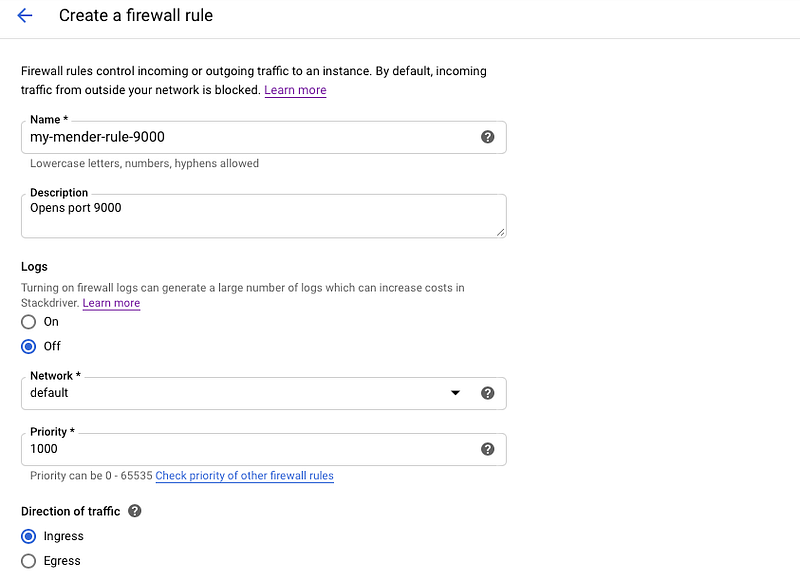Open the help icon in the Name field
Image resolution: width=800 pixels, height=584 pixels.
coord(488,137)
